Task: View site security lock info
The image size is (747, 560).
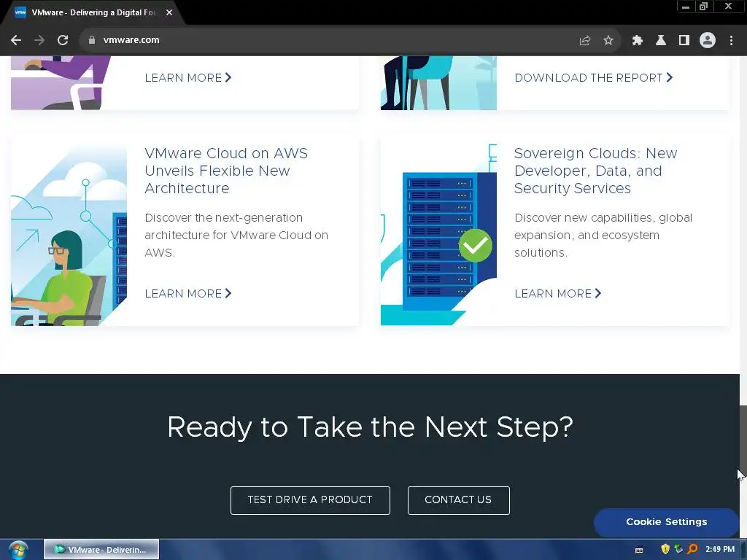Action: (91, 40)
